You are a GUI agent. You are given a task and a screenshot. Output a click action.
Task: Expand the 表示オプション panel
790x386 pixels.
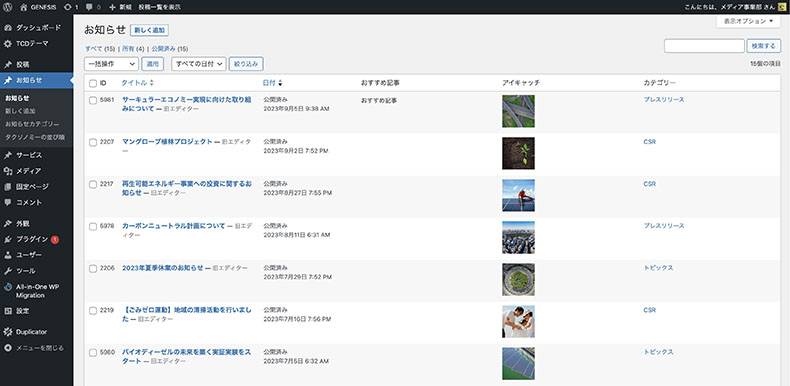(748, 21)
